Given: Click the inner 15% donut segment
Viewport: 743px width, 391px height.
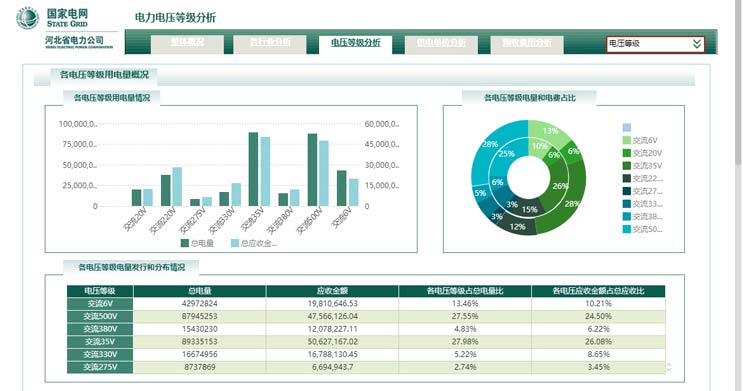Looking at the screenshot, I should pyautogui.click(x=529, y=209).
